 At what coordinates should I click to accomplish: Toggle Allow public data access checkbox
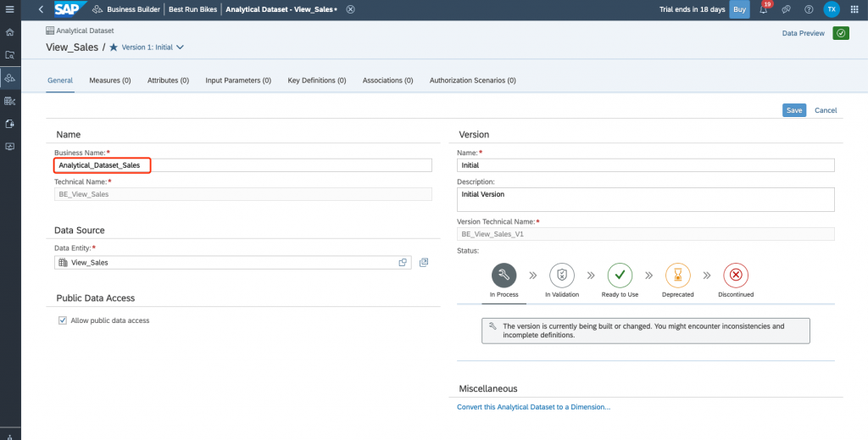63,320
